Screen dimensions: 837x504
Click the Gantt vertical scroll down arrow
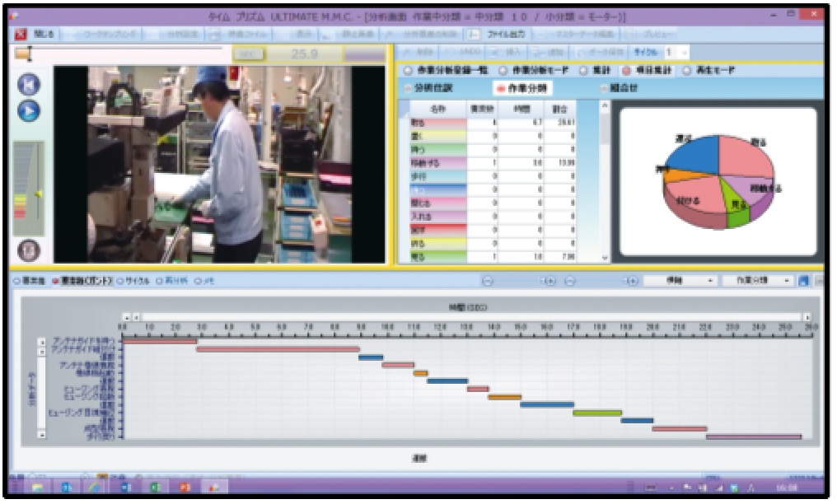[42, 435]
